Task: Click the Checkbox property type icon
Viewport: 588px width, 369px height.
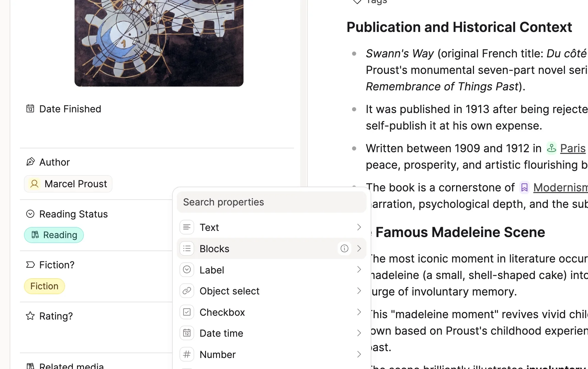Action: point(187,312)
